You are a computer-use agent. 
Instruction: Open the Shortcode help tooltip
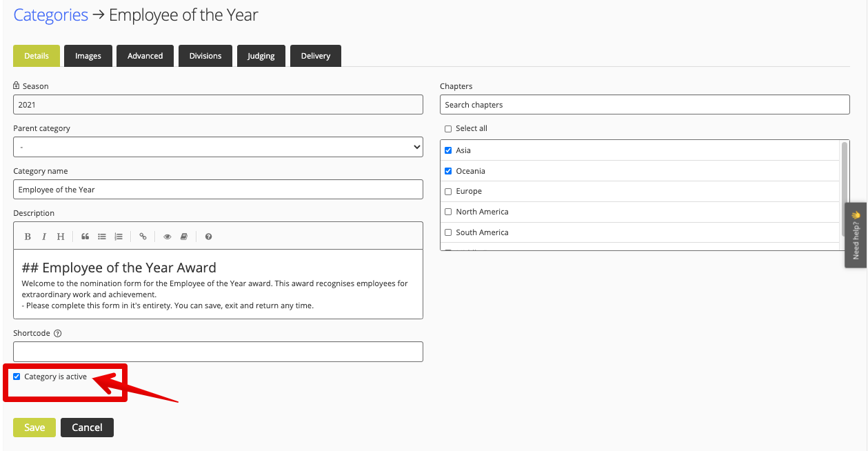coord(59,333)
